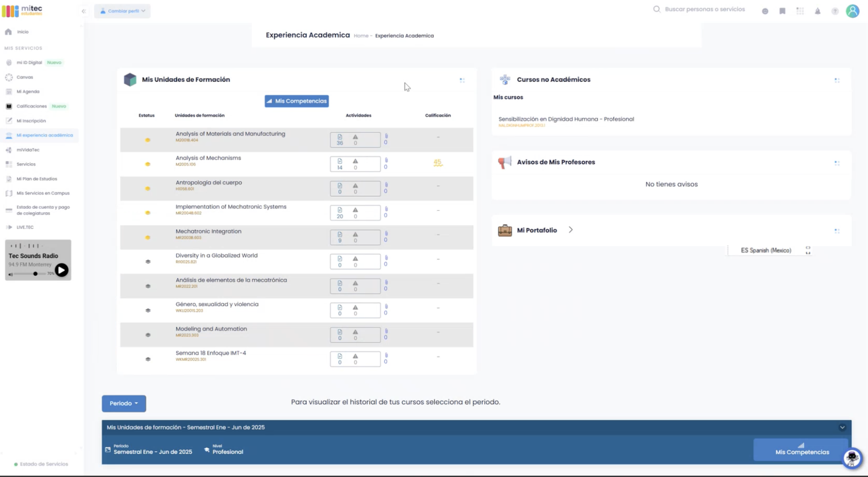Click attachment clip icon for Antropología del cuerpo
868x477 pixels.
point(386,185)
